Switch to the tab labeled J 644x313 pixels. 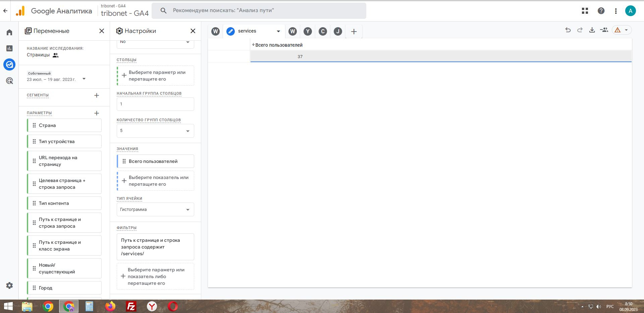point(338,32)
